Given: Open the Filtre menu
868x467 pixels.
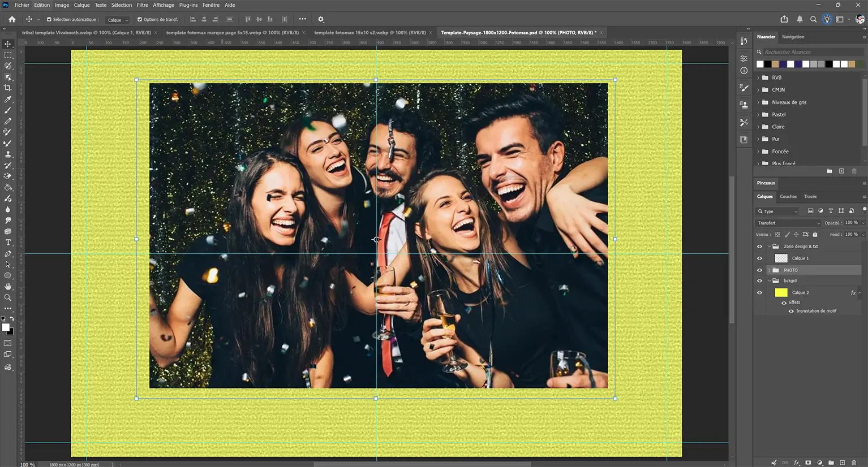Looking at the screenshot, I should [142, 5].
